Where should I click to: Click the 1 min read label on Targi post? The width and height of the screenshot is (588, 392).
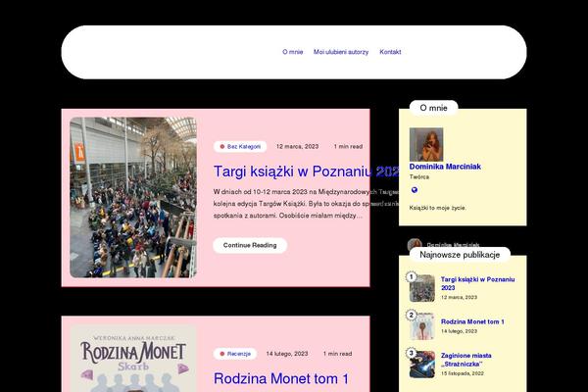348,147
